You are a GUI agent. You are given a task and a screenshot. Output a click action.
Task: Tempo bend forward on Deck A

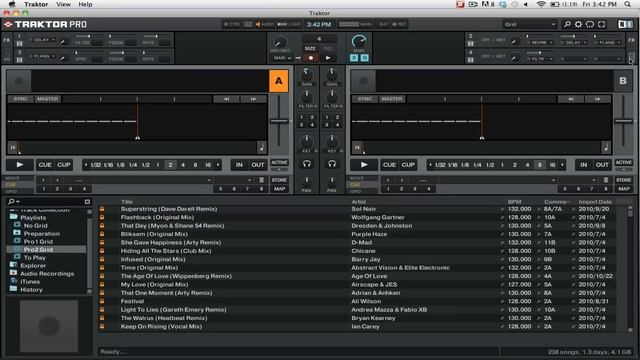(253, 99)
